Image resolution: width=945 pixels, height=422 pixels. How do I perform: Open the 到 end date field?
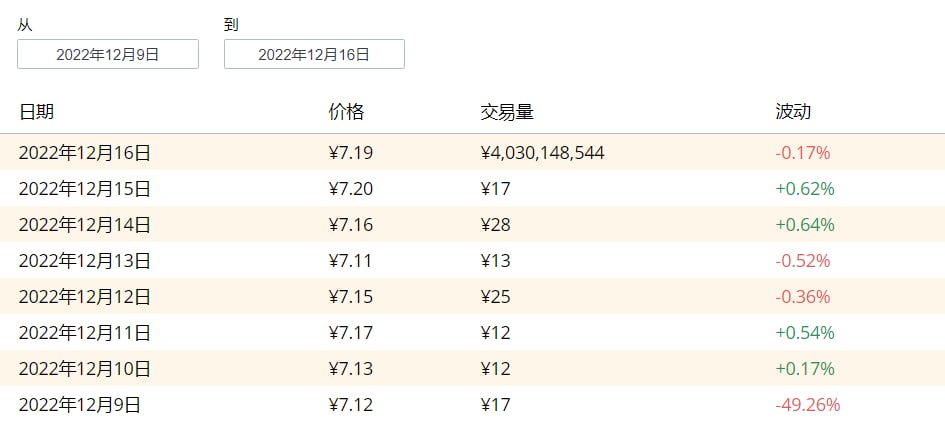314,55
